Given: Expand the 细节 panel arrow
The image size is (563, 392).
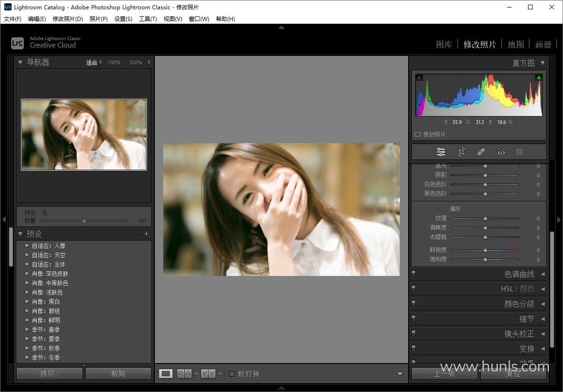Looking at the screenshot, I should (542, 319).
